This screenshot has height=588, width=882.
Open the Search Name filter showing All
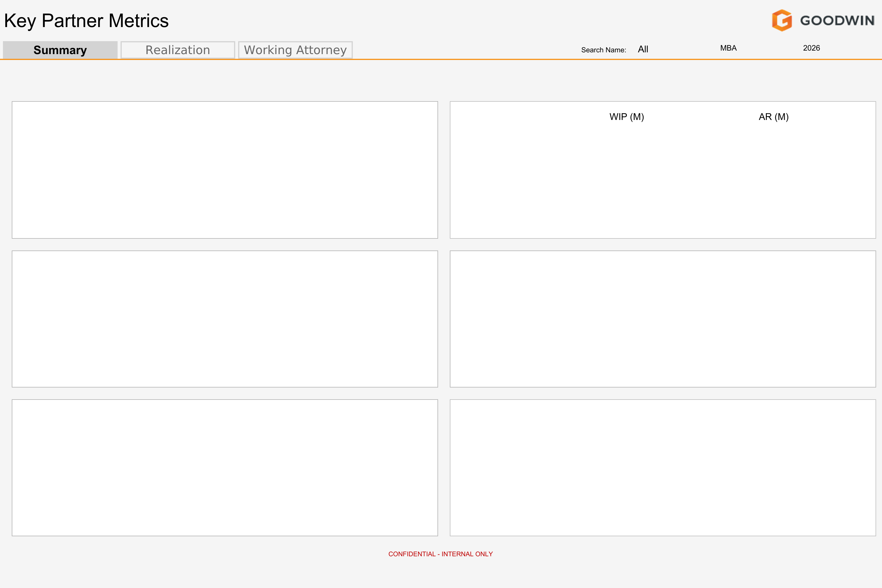[643, 49]
